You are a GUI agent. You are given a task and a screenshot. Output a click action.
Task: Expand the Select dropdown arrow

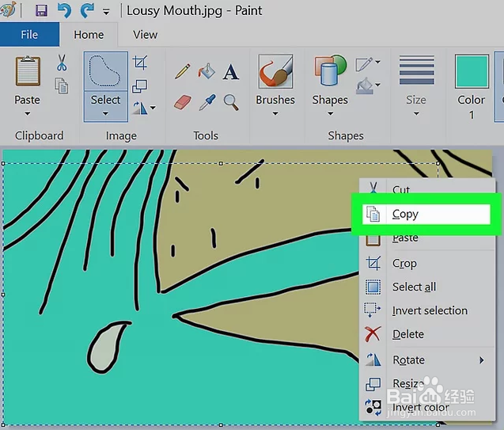pyautogui.click(x=105, y=113)
